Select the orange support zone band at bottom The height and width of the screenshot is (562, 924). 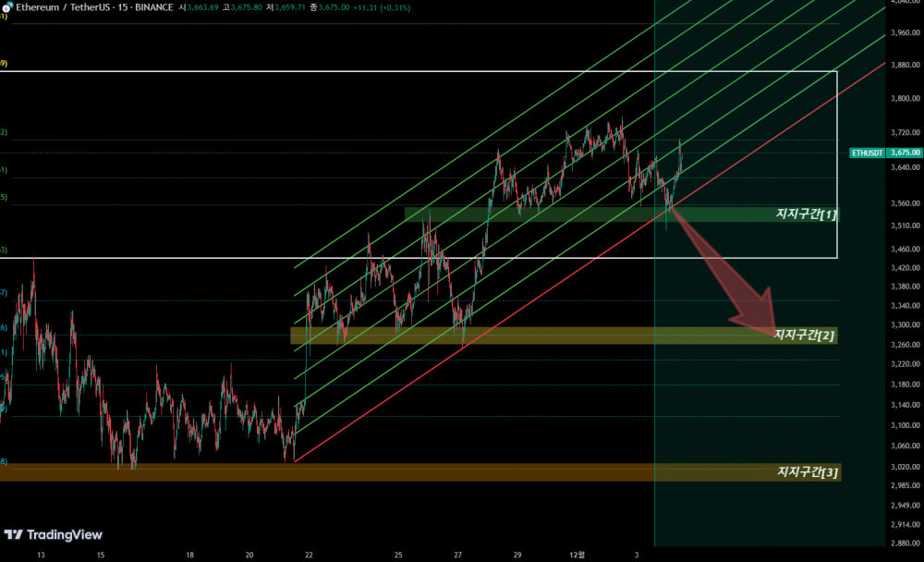point(370,472)
